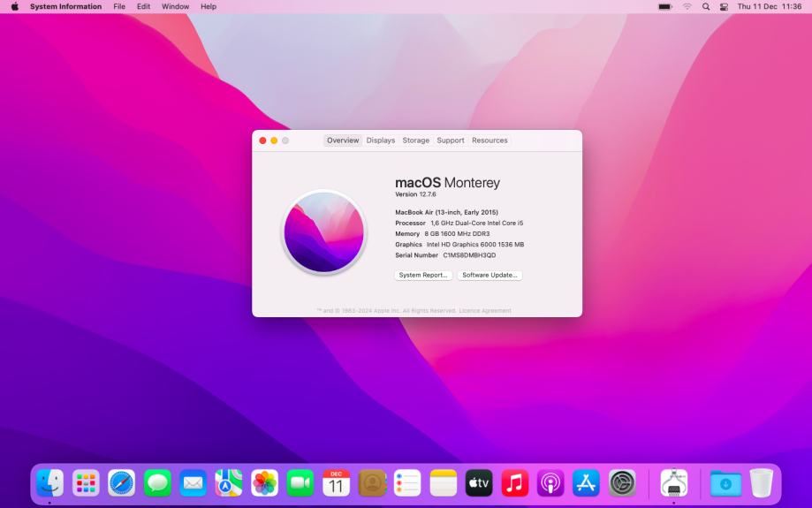Open the System Information dock icon
The width and height of the screenshot is (812, 508).
pos(674,483)
